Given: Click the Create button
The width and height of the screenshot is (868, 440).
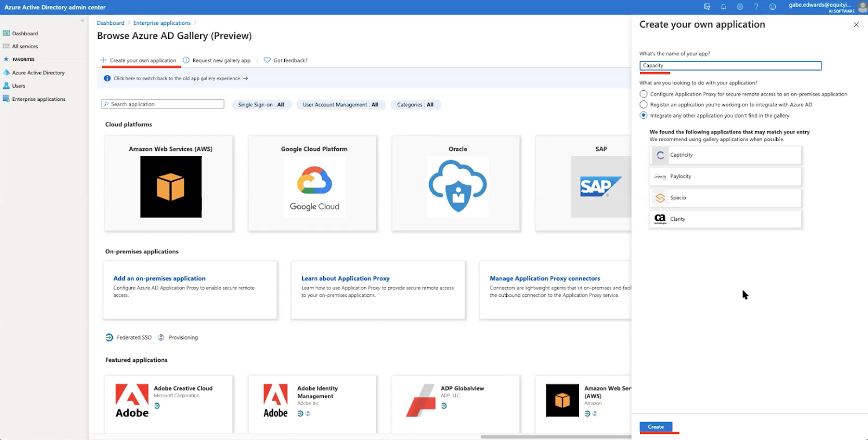Looking at the screenshot, I should point(656,427).
